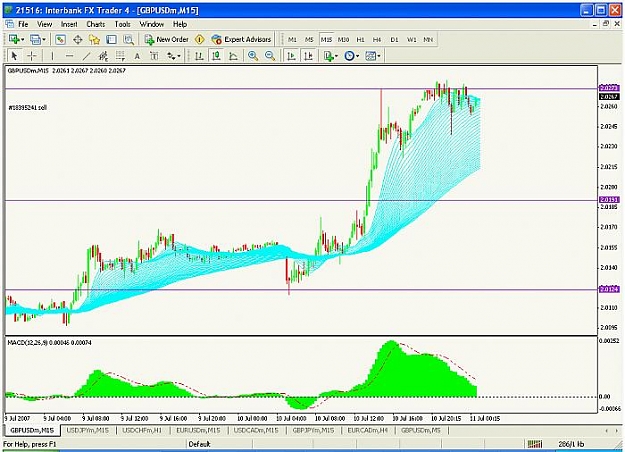
Task: Open the Data Window crosshair icon
Action: 77,39
